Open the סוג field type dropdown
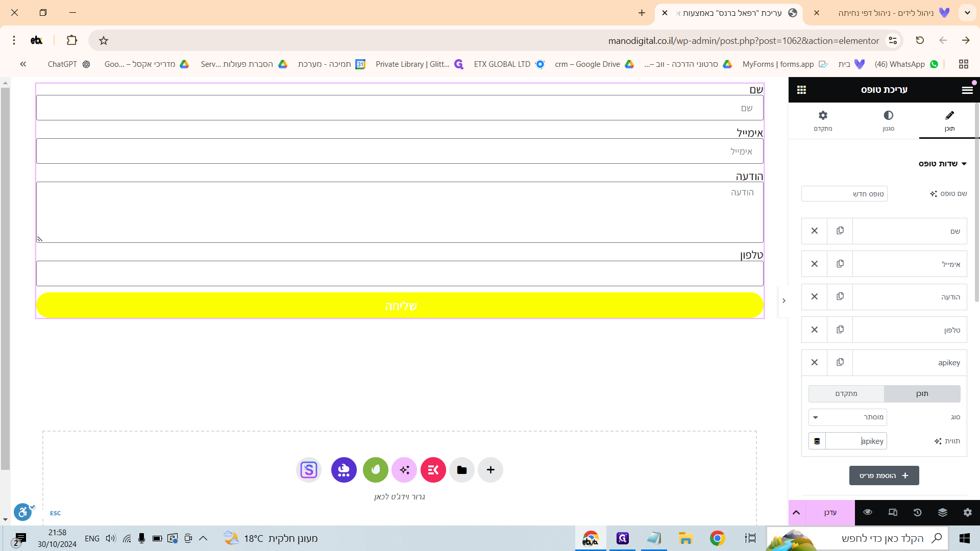The width and height of the screenshot is (980, 551). pos(847,417)
